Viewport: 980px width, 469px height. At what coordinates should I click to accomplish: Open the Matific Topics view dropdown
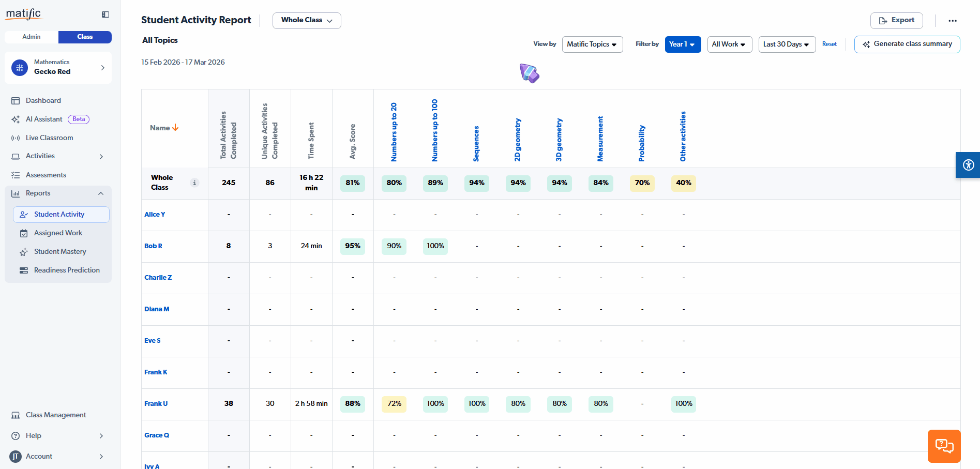(x=592, y=44)
